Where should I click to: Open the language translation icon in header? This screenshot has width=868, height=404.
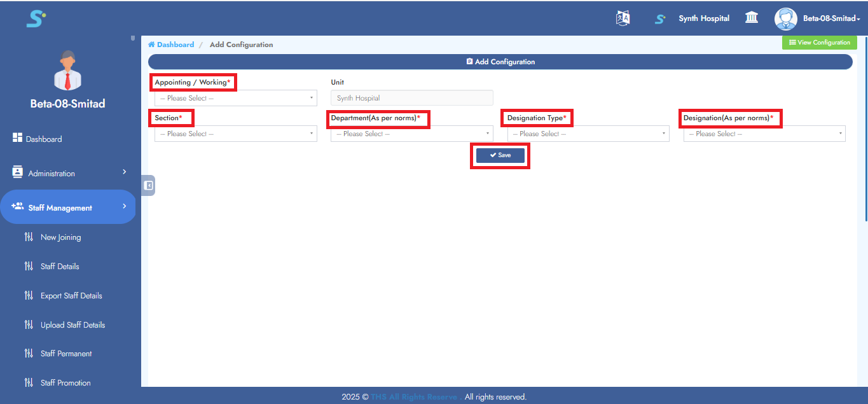[623, 18]
